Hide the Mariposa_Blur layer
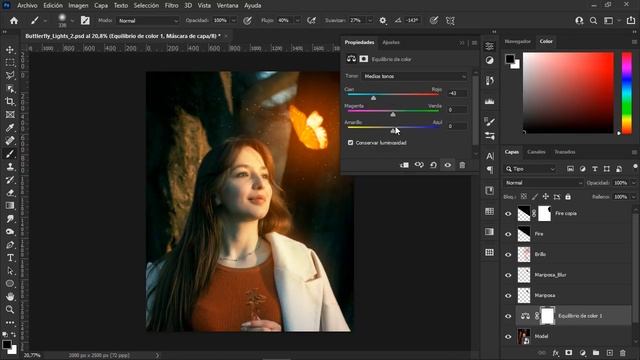The width and height of the screenshot is (640, 360). pyautogui.click(x=508, y=275)
